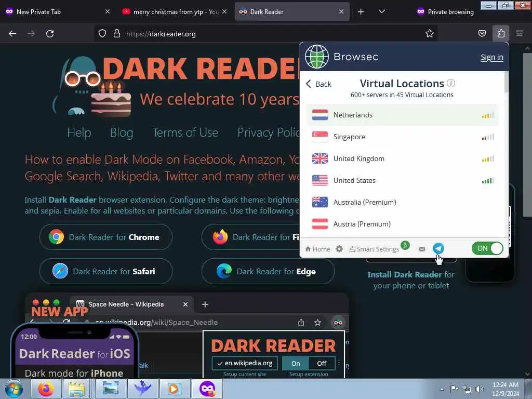Image resolution: width=532 pixels, height=399 pixels.
Task: Close the New Private Tab
Action: click(x=108, y=11)
